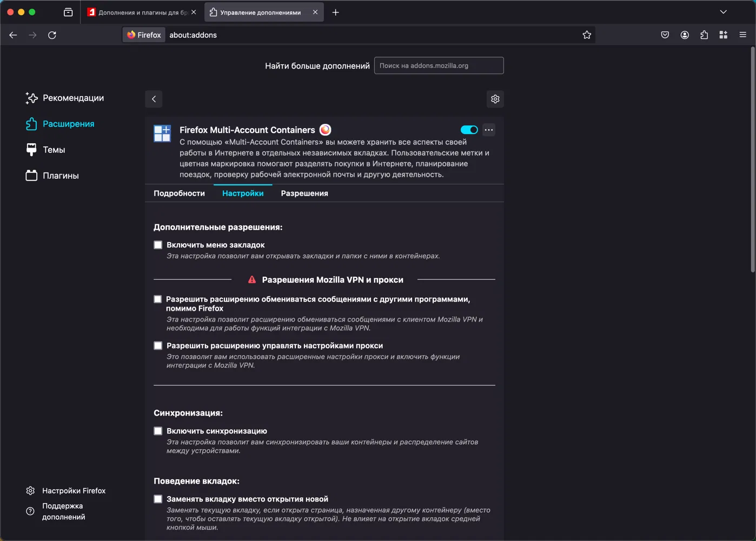Open Multi-Account Containers toolbar icon

tap(724, 35)
